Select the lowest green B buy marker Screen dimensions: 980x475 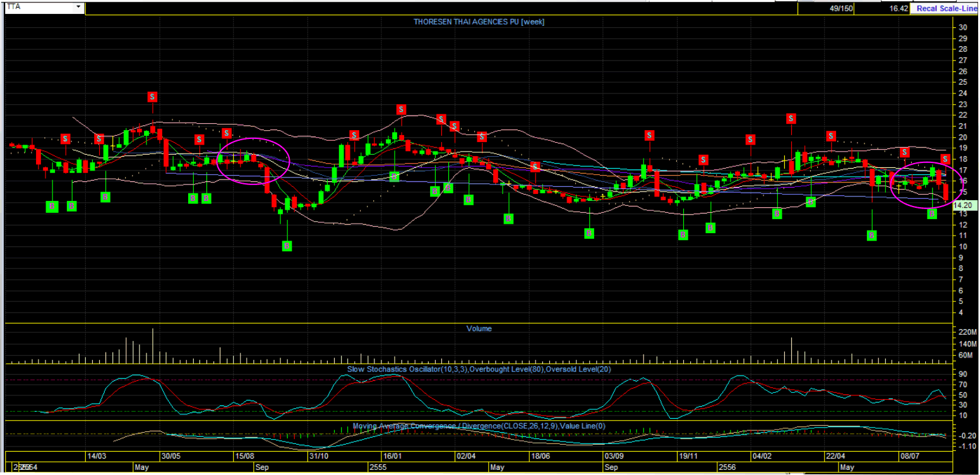(287, 246)
